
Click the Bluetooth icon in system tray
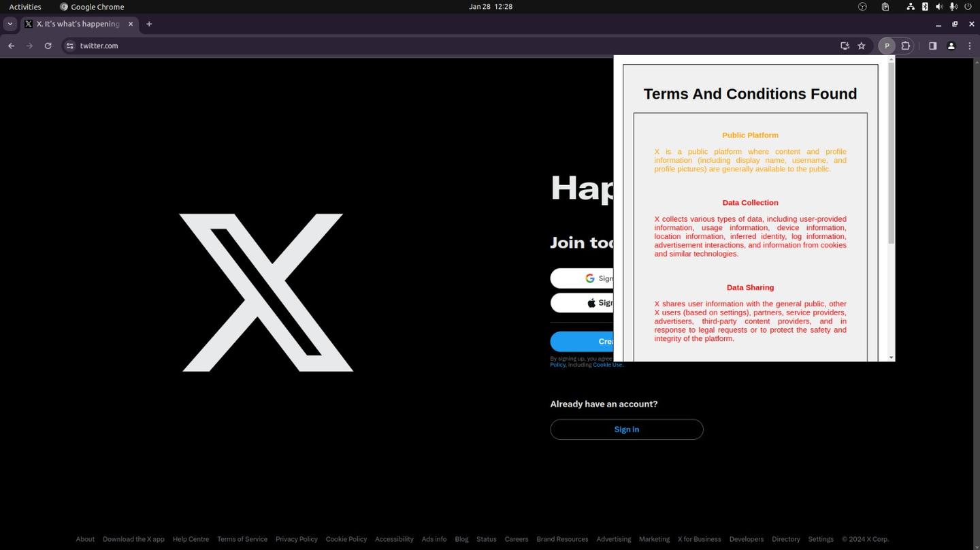tap(925, 7)
